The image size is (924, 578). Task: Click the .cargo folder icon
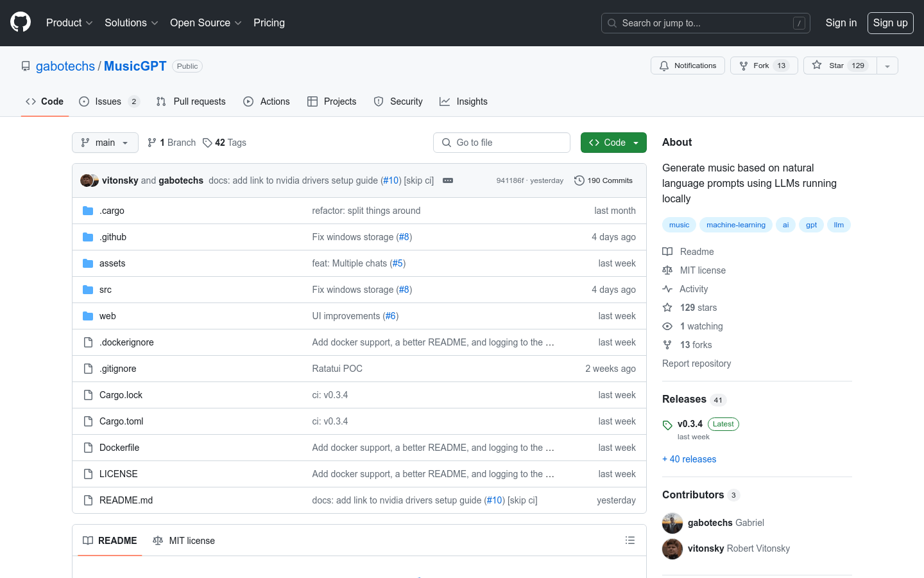point(88,211)
